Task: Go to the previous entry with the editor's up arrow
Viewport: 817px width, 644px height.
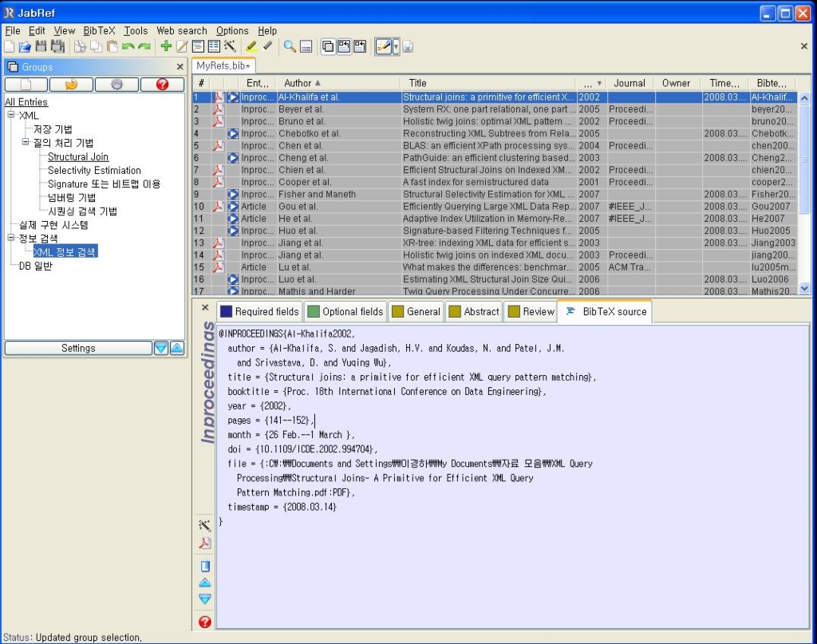Action: tap(205, 583)
